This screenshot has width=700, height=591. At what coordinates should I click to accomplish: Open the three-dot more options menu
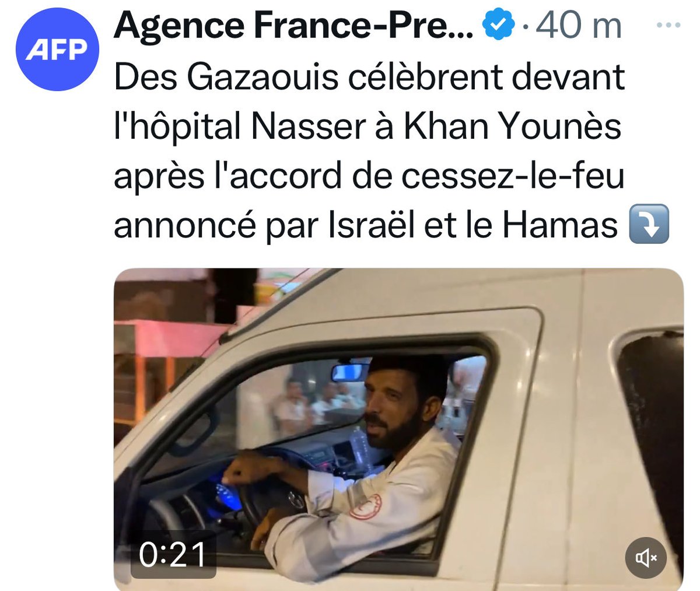coord(668,25)
